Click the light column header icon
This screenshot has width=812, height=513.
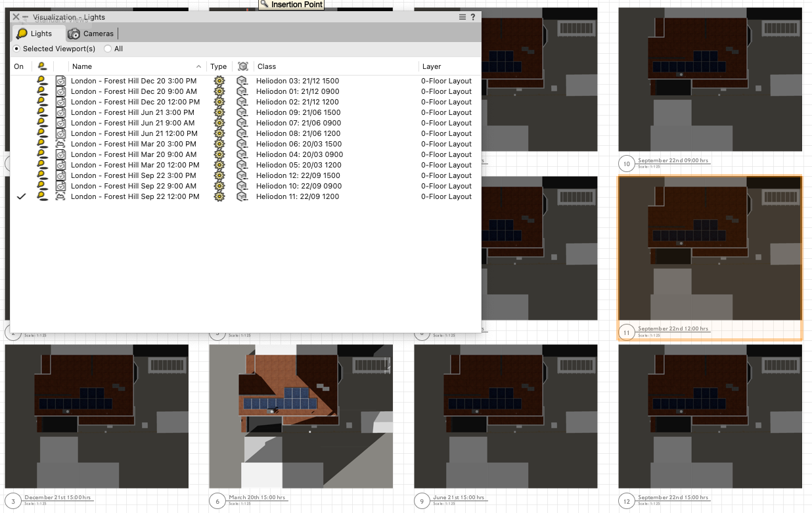point(42,66)
